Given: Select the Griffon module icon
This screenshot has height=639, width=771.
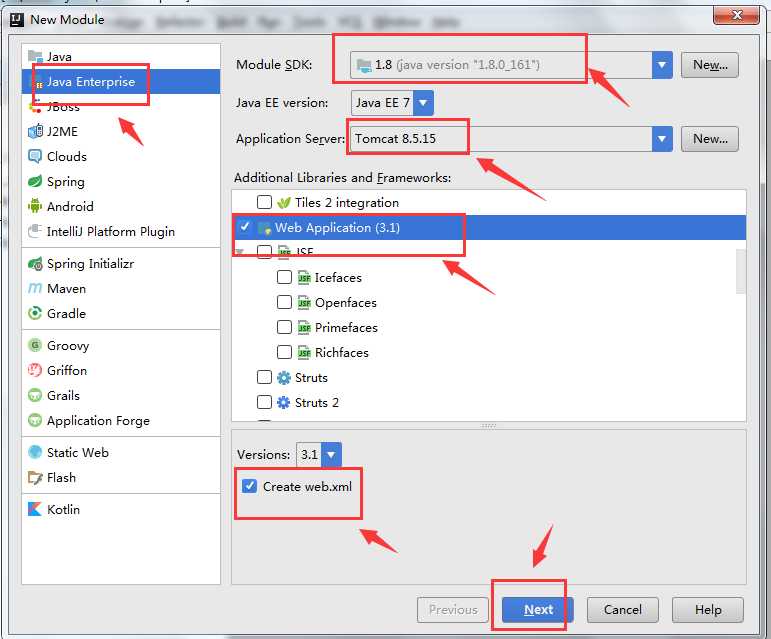Looking at the screenshot, I should (x=35, y=370).
